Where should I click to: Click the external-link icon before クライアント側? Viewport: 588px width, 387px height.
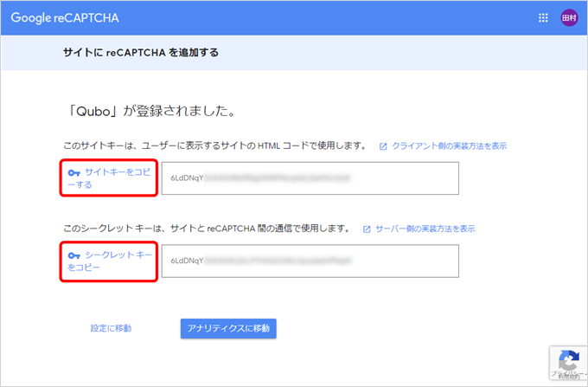pyautogui.click(x=383, y=146)
